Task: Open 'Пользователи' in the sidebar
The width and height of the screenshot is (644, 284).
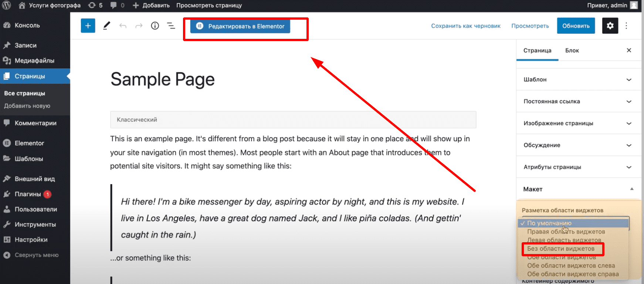Action: pos(35,209)
